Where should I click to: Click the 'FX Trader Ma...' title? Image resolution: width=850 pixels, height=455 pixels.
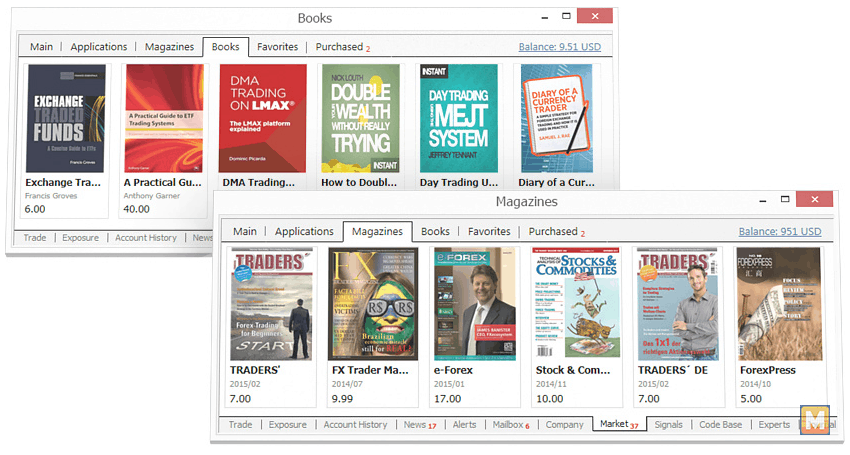[370, 370]
